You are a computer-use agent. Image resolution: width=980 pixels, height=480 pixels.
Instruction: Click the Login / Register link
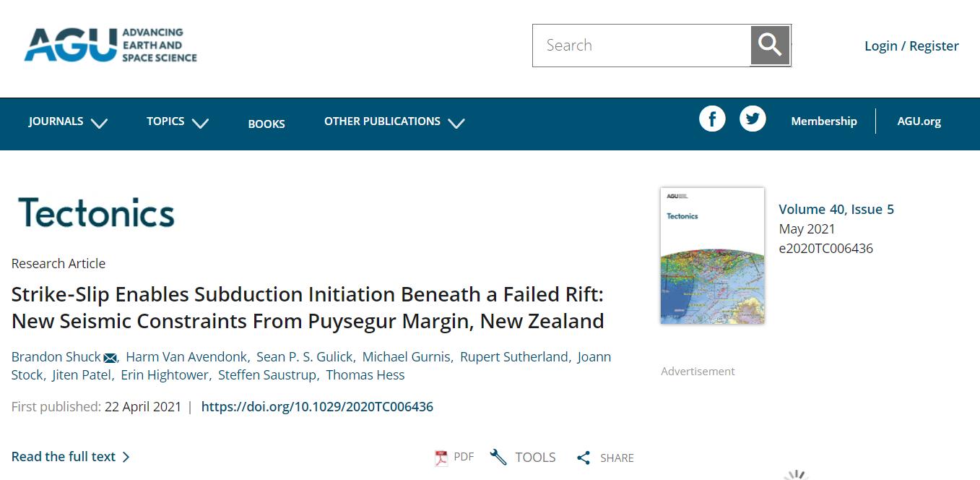click(911, 46)
